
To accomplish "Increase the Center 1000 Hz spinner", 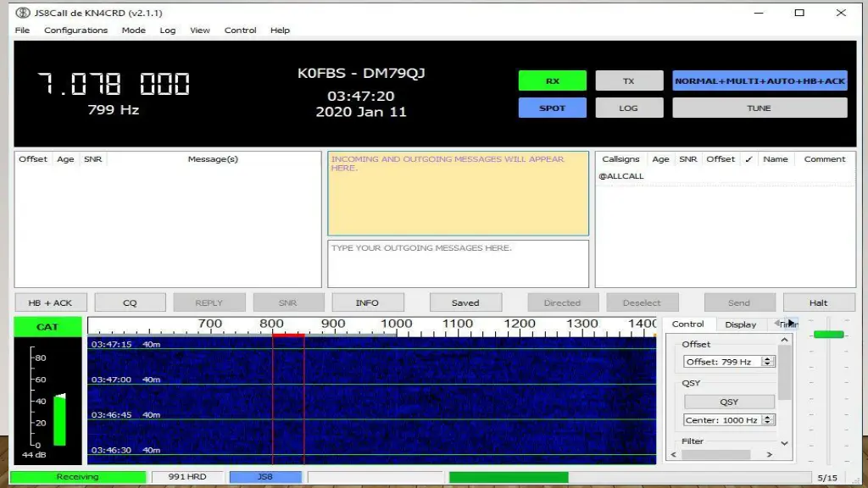I will point(767,417).
